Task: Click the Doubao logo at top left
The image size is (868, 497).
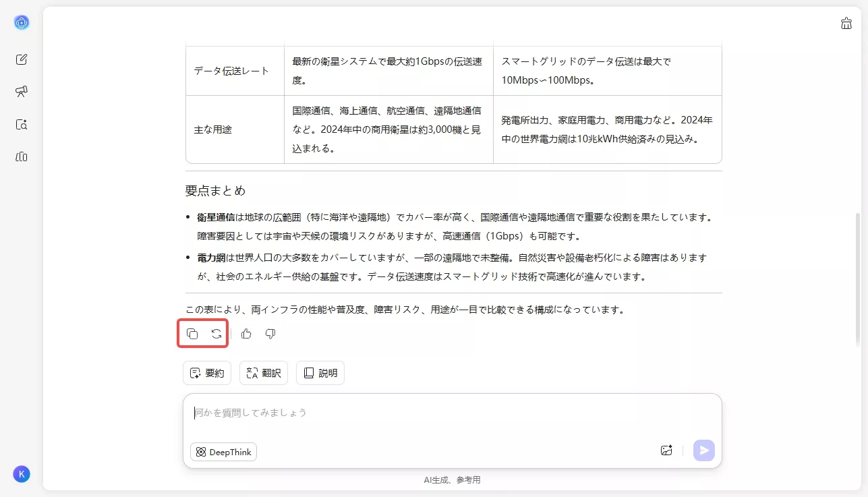Action: coord(21,22)
